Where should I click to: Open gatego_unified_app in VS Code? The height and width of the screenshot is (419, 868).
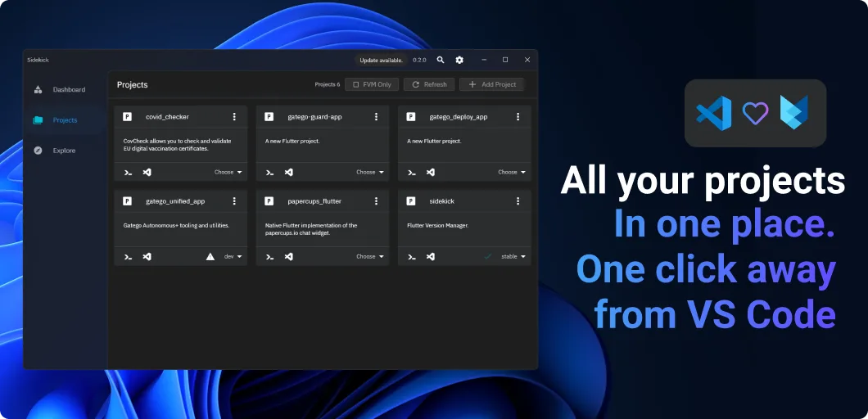click(x=147, y=256)
